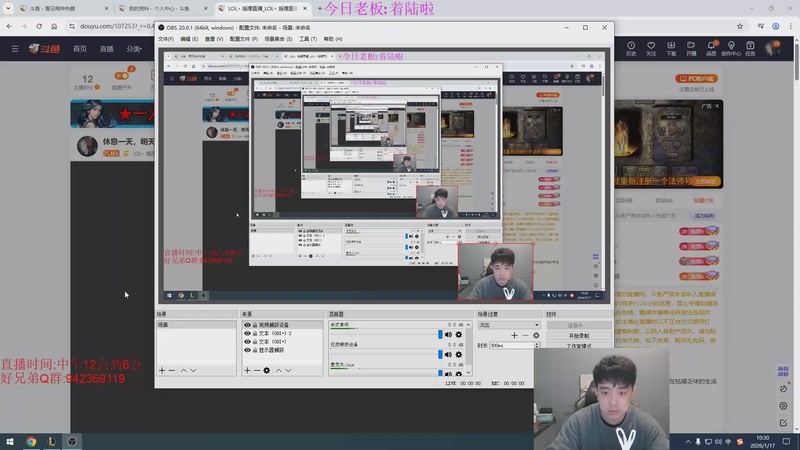Toggle visibility of 视频捕获设备 source

(x=247, y=325)
